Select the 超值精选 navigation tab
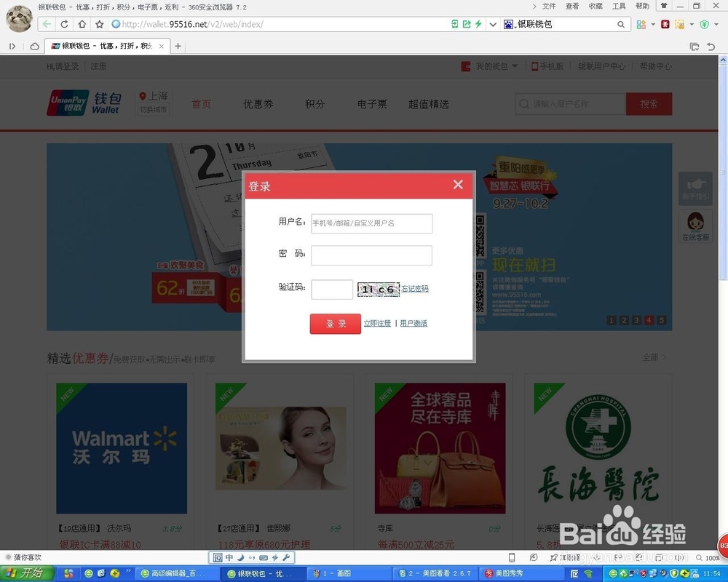 pos(429,104)
